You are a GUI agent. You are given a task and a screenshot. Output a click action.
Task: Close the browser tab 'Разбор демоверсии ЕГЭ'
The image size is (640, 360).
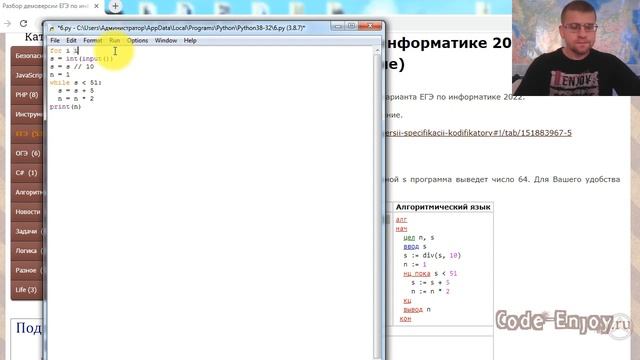96,6
